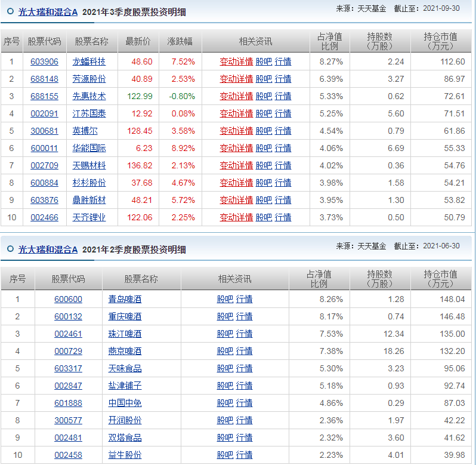Image resolution: width=476 pixels, height=465 pixels.
Task: Open 股吧 for 江苏国泰 row
Action: (x=264, y=113)
